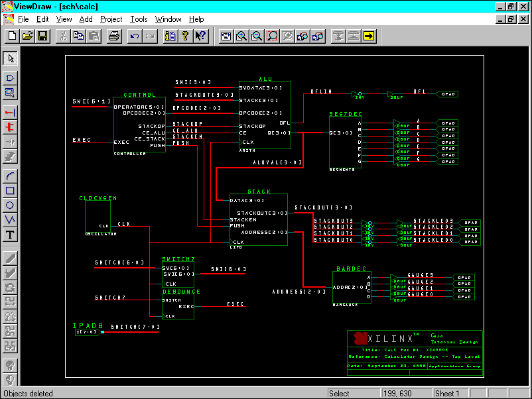Viewport: 532px width, 399px height.
Task: Click the context help question-arrow button
Action: [200, 36]
